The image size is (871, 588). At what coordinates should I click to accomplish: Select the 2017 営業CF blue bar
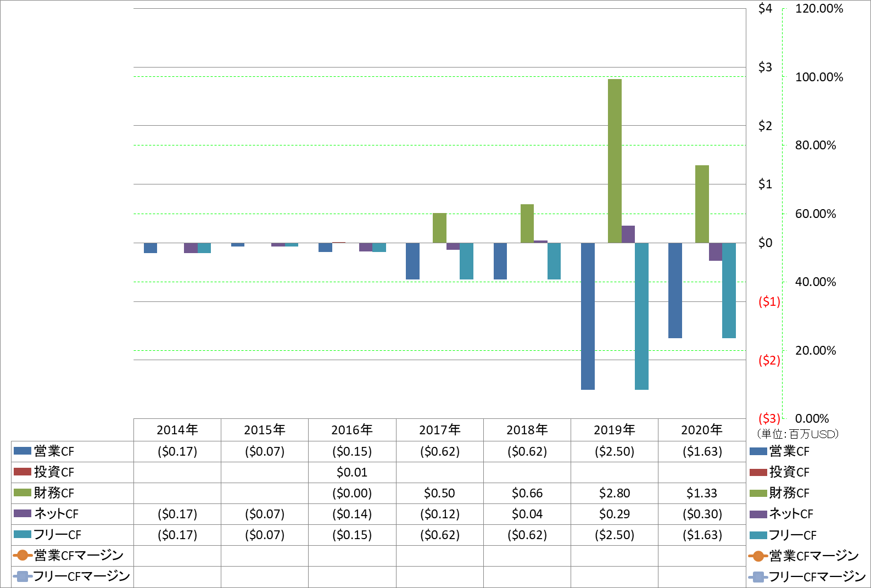point(412,261)
